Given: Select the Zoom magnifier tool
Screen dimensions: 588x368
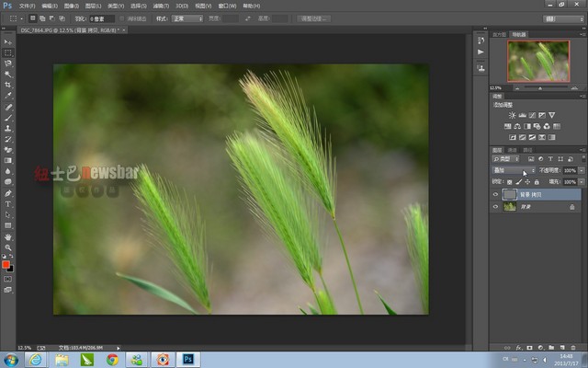Looking at the screenshot, I should 8,247.
